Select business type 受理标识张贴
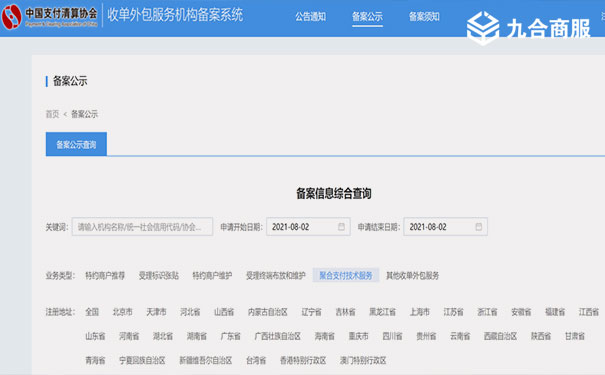The height and width of the screenshot is (375, 605). pos(159,275)
